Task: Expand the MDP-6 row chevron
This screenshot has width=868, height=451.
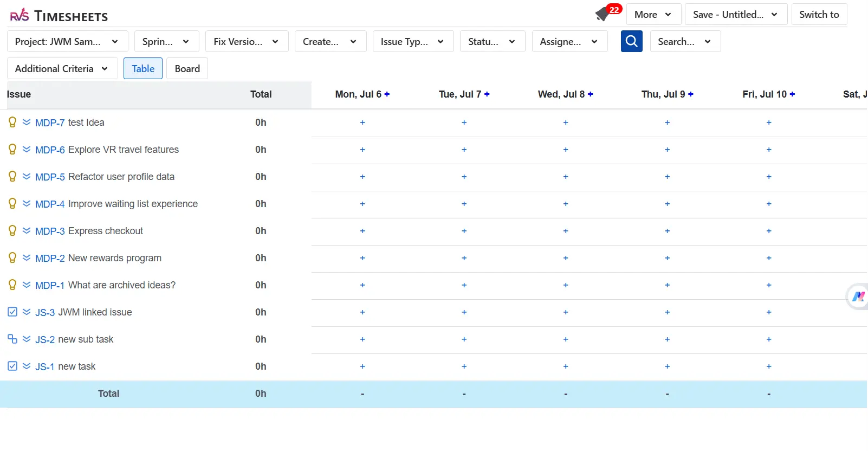Action: click(x=27, y=149)
